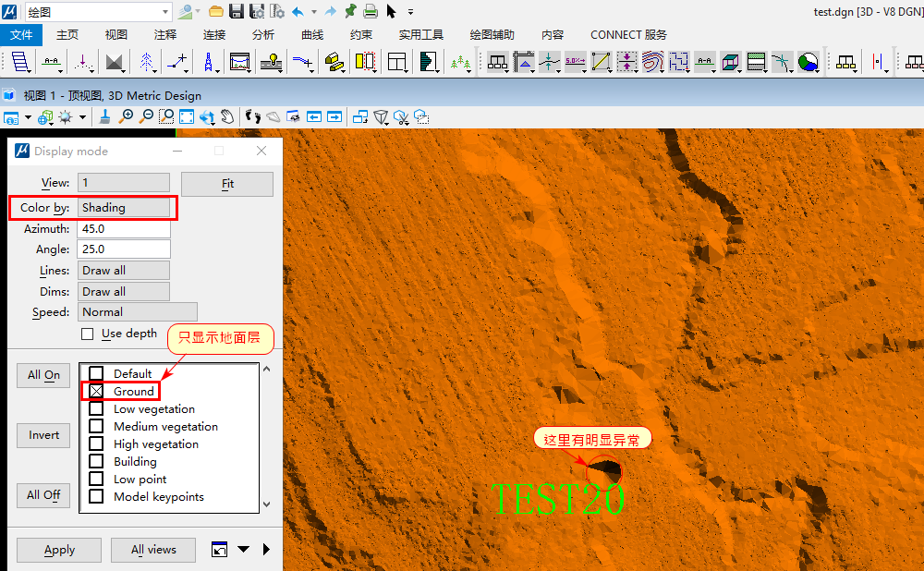Click the Apply button
924x571 pixels.
click(x=59, y=550)
